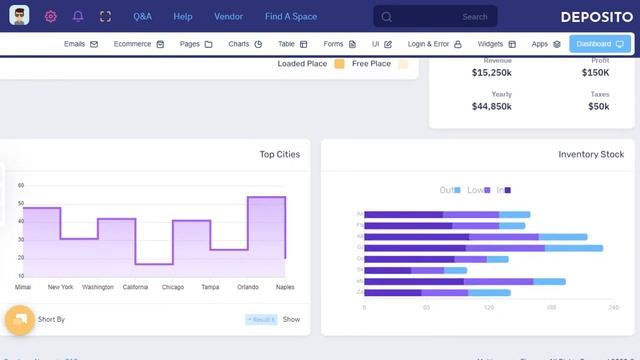
Task: Click the mail icon beside Emails
Action: (x=94, y=44)
